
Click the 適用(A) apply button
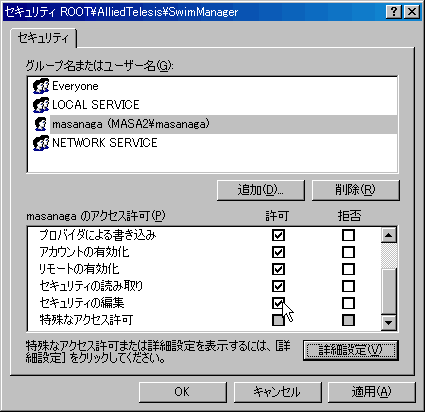tap(372, 392)
